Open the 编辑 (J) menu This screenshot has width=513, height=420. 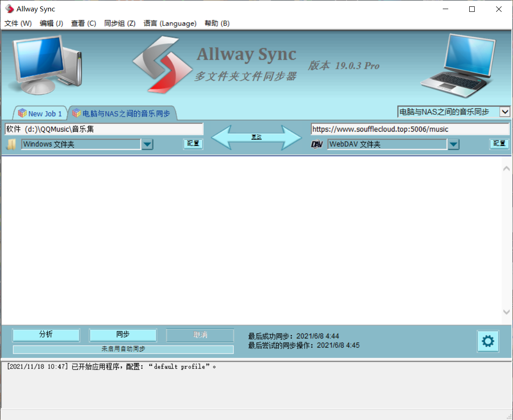point(52,23)
